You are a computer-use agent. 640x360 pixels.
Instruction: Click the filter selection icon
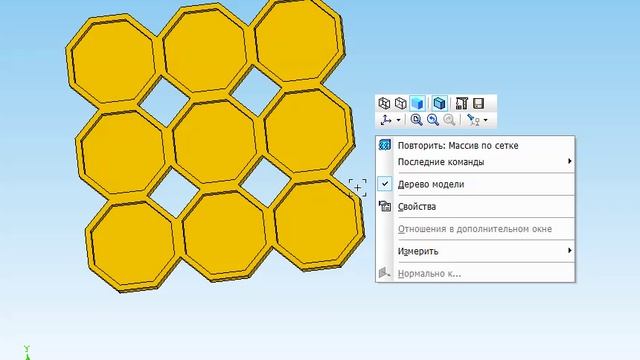point(473,120)
